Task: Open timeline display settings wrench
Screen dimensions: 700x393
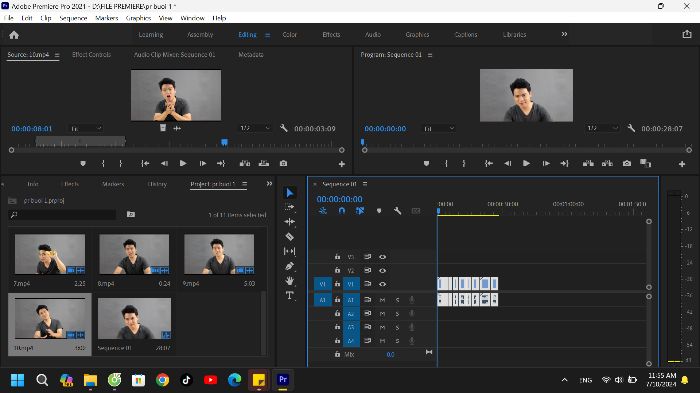Action: click(397, 211)
